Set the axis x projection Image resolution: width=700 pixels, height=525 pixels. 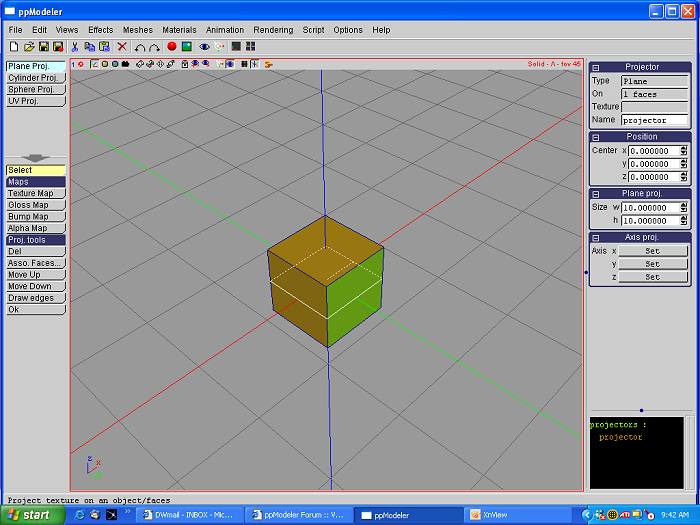[x=653, y=251]
